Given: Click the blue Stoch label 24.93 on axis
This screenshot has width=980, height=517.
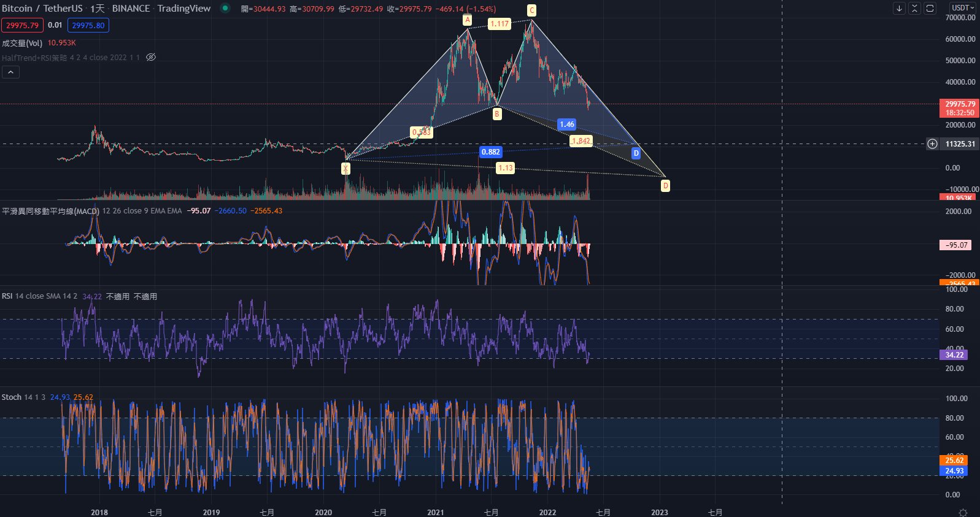Looking at the screenshot, I should pyautogui.click(x=954, y=471).
